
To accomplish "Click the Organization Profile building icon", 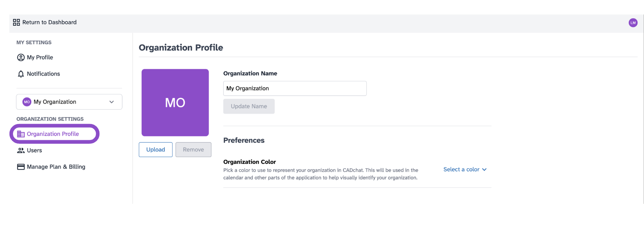I will (x=21, y=134).
